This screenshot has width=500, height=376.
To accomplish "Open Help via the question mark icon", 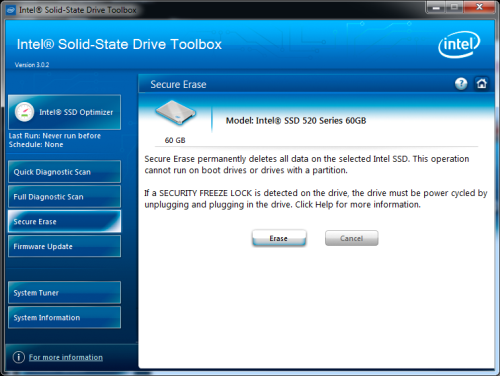I will [x=461, y=84].
